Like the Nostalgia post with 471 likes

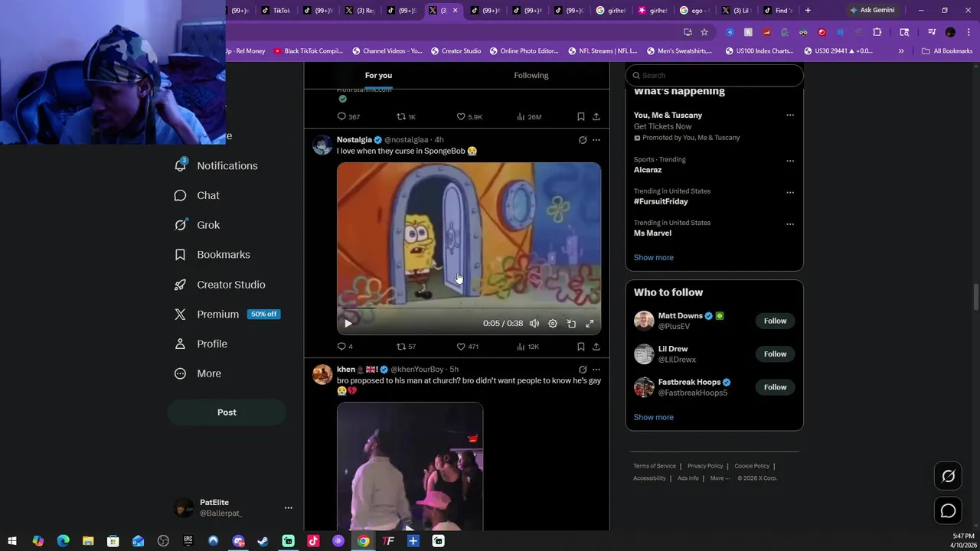[467, 347]
